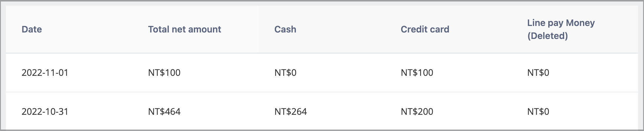Select Line pay NT$0 in the 2022-10-31 row

click(538, 112)
